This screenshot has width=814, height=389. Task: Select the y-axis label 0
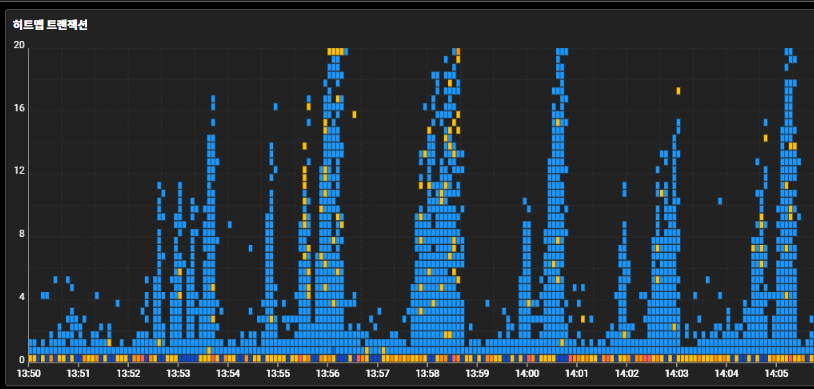[x=22, y=360]
